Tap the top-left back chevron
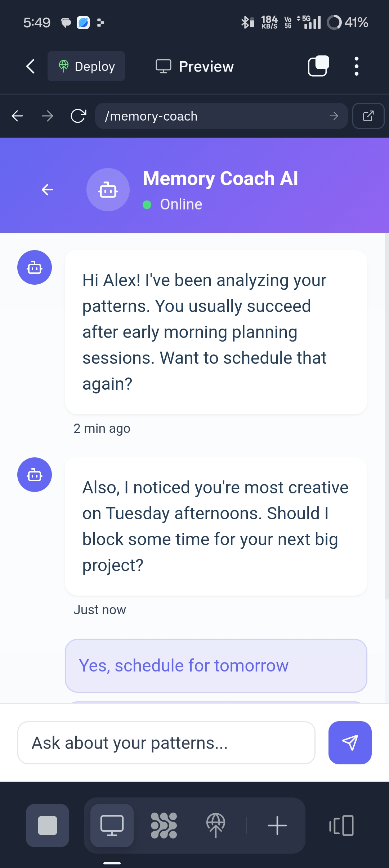Screen dimensions: 389x868 pyautogui.click(x=31, y=66)
